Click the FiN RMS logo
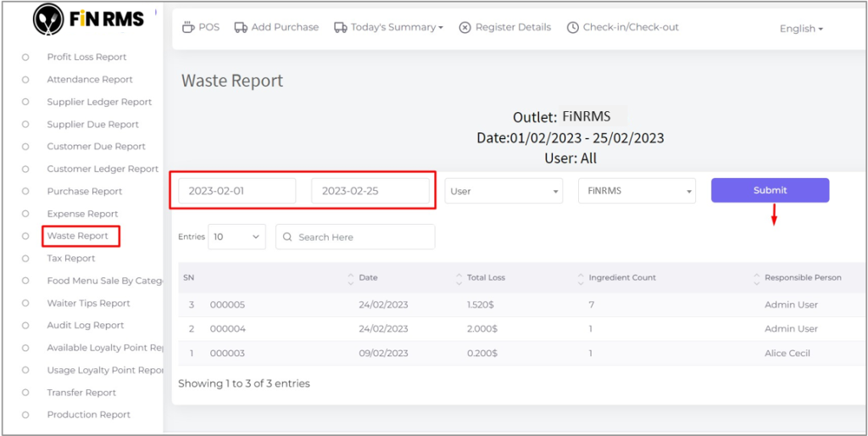The height and width of the screenshot is (436, 868). [89, 19]
